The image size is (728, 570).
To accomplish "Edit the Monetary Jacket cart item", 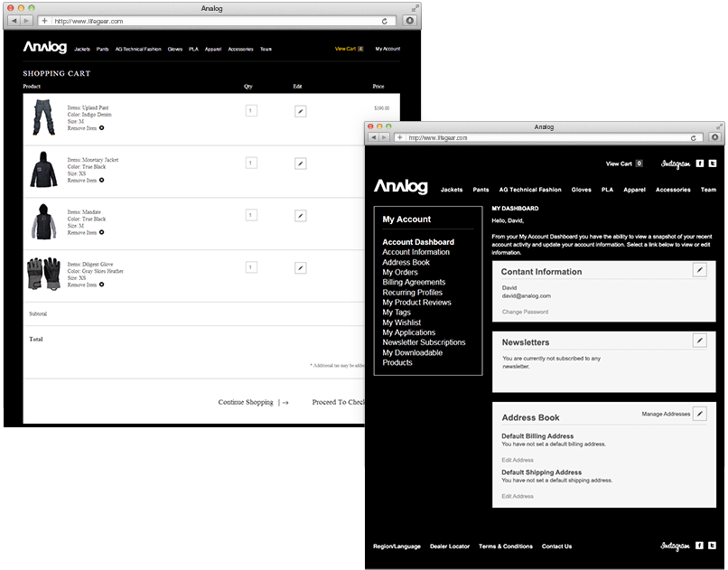I will [301, 164].
